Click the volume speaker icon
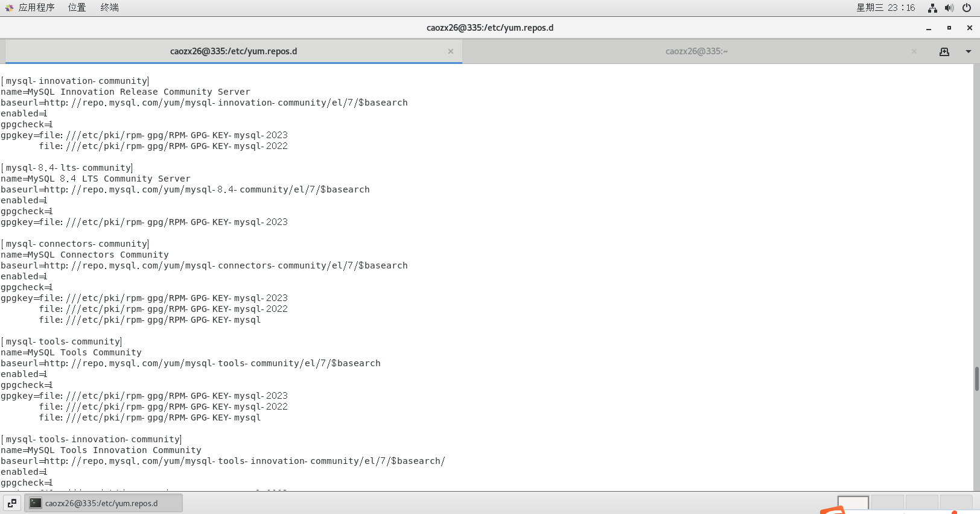The image size is (980, 514). [x=949, y=8]
